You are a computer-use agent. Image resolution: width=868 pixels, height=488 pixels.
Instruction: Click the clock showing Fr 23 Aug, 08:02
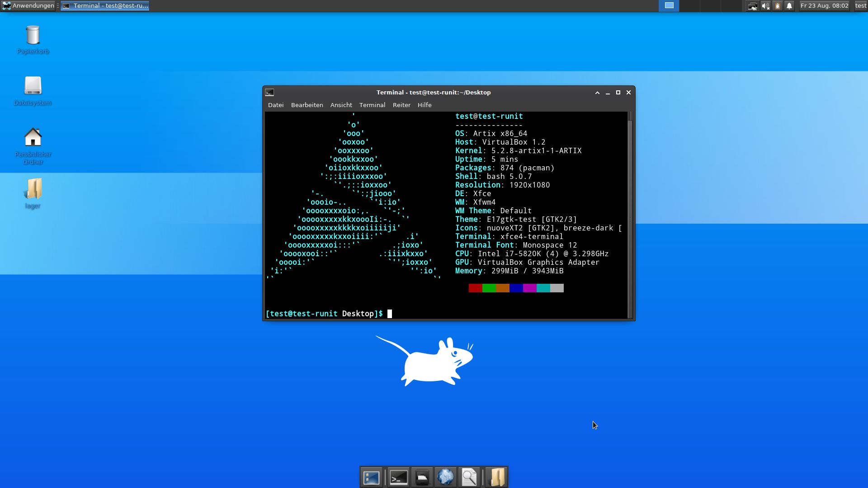click(824, 6)
